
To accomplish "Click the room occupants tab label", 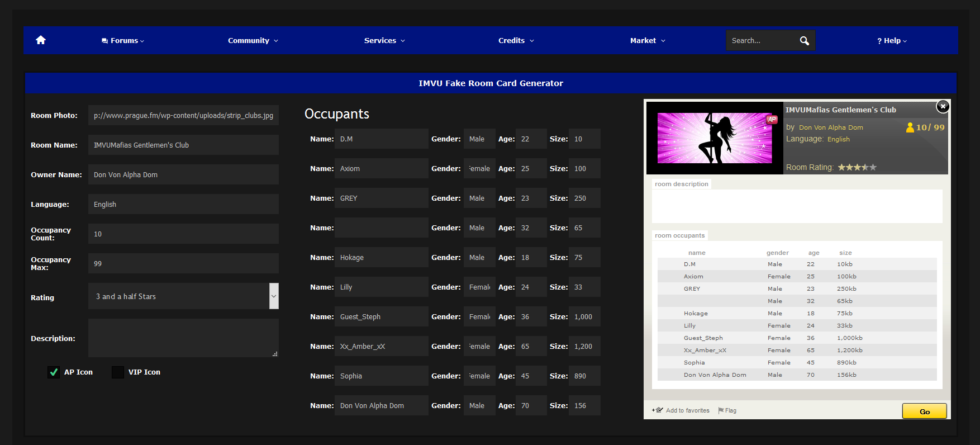I will 680,235.
